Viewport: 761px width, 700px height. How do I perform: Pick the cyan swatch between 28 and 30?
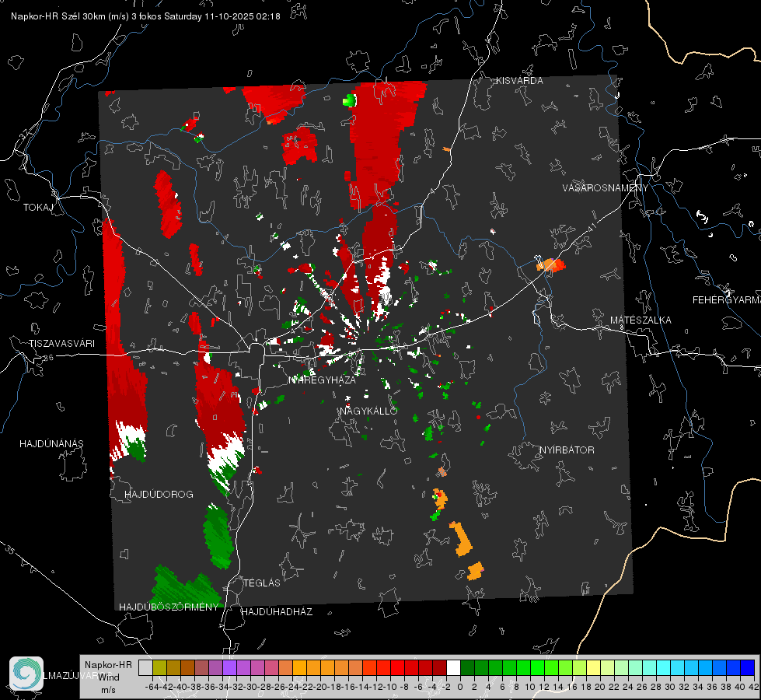664,667
